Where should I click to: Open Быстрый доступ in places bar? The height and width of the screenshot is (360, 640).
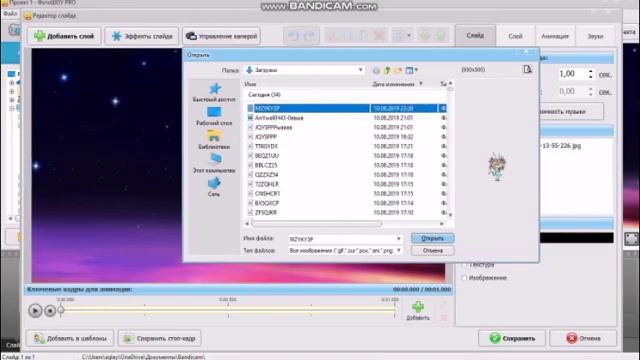[214, 92]
